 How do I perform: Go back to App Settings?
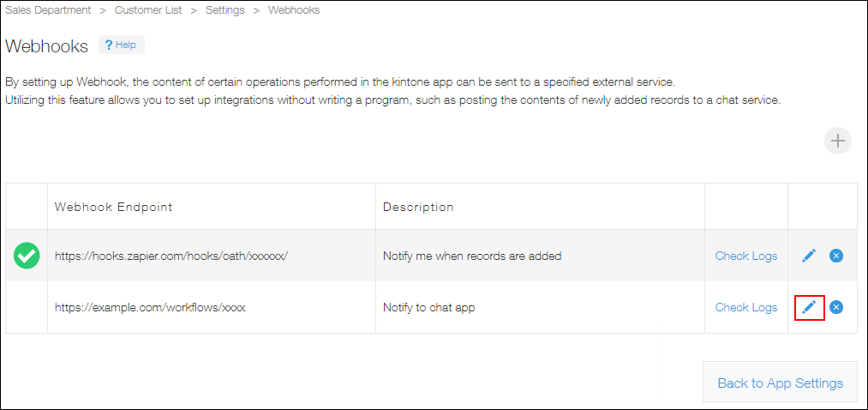(x=780, y=383)
